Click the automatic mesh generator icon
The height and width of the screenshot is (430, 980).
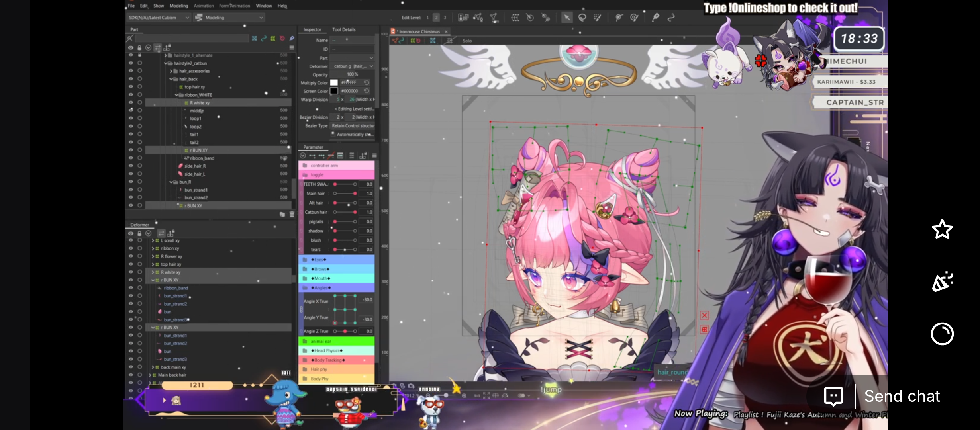pyautogui.click(x=494, y=18)
